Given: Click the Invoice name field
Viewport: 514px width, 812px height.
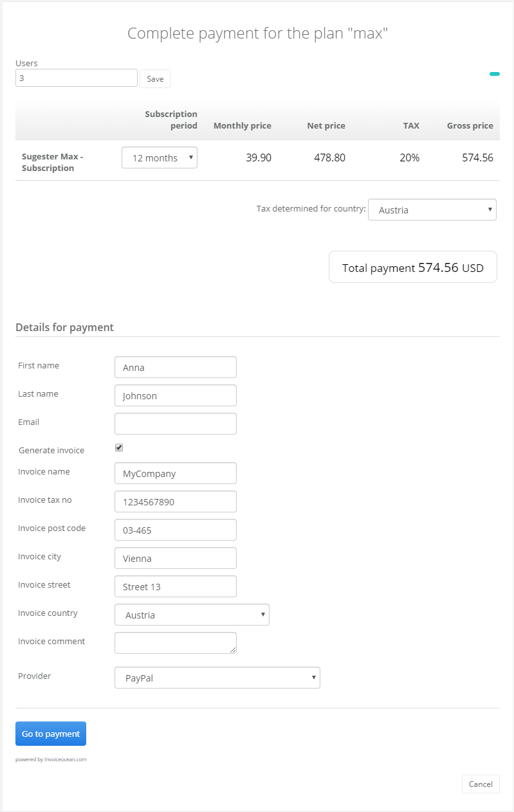Looking at the screenshot, I should [x=175, y=473].
